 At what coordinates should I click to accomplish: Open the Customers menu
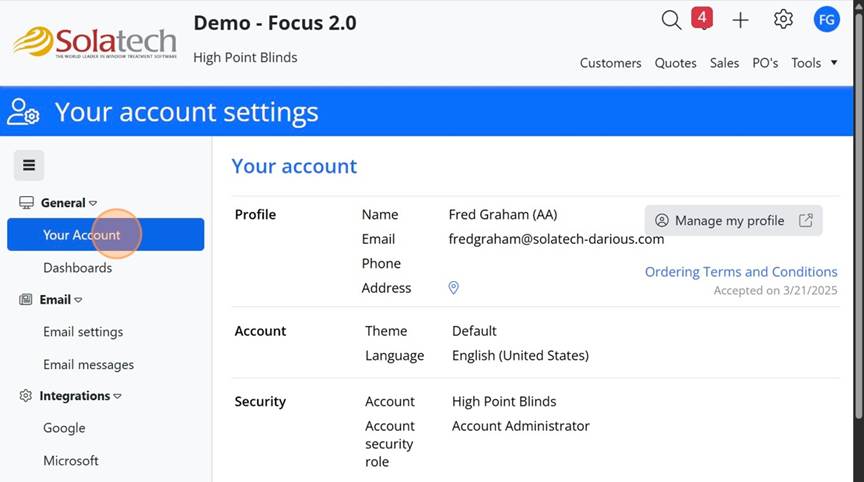click(611, 63)
